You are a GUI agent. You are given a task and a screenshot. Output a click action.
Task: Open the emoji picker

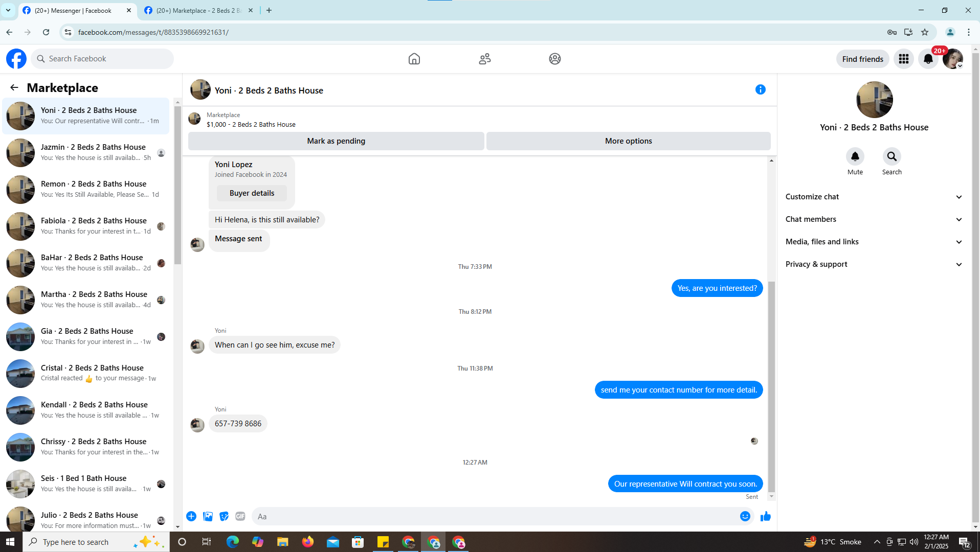[745, 516]
